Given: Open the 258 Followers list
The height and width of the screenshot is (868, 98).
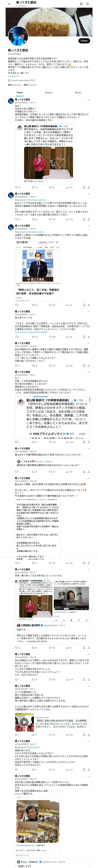Looking at the screenshot, I should (30, 85).
